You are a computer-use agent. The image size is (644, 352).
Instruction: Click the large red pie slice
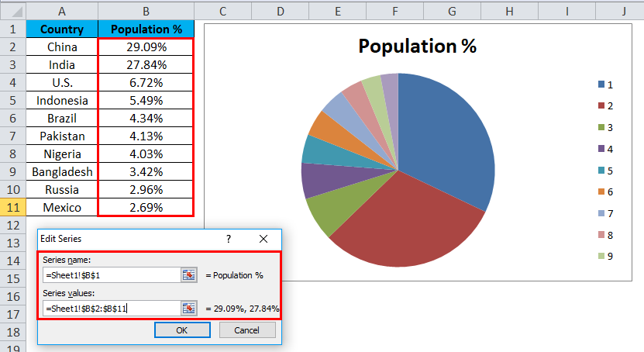coord(407,219)
